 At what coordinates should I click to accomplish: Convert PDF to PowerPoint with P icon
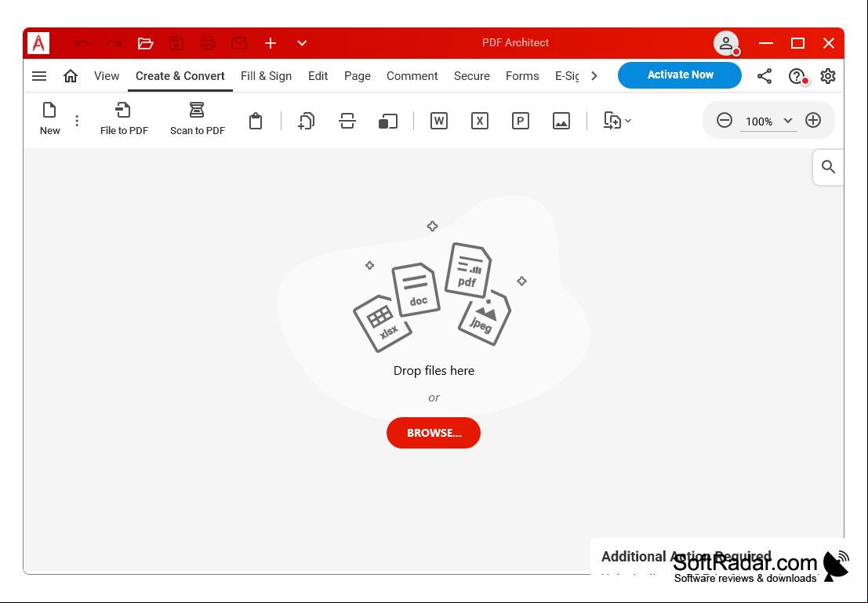(x=521, y=121)
